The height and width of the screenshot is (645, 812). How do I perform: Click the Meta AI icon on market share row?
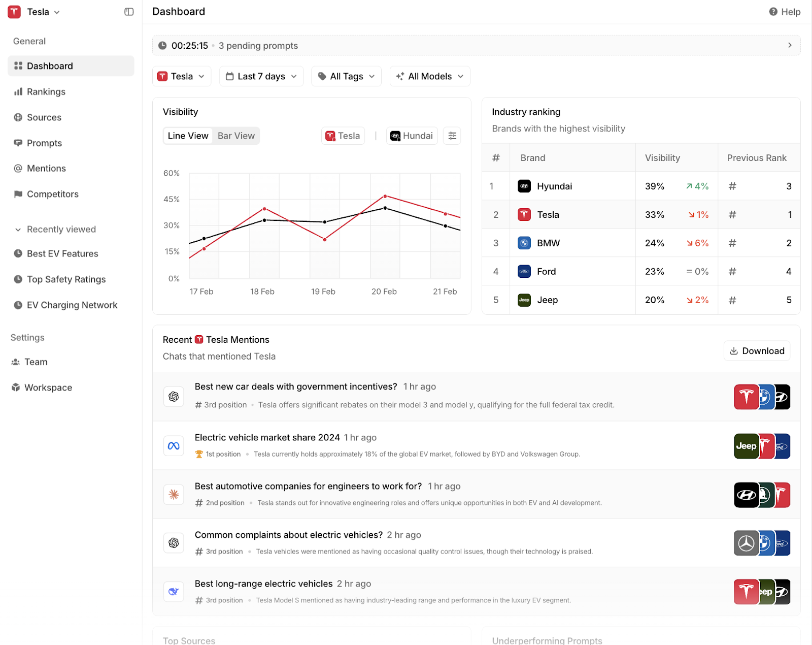[174, 446]
